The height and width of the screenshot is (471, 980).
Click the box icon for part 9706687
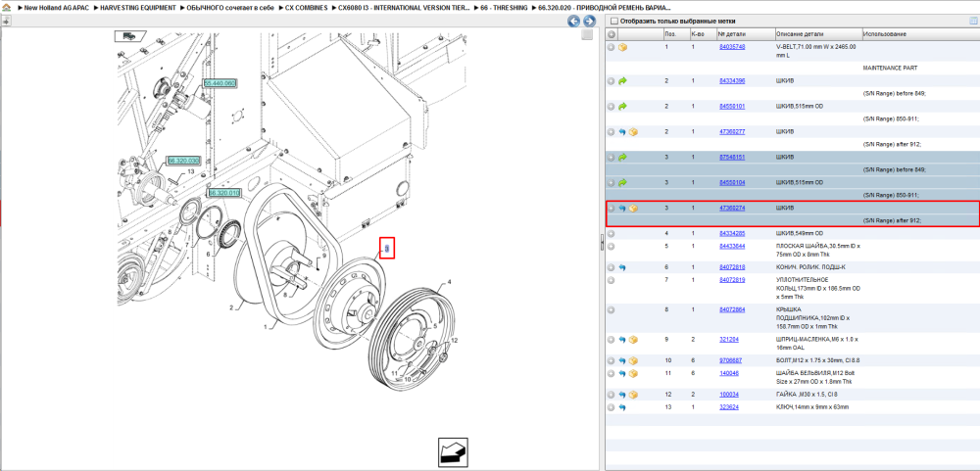pos(633,360)
